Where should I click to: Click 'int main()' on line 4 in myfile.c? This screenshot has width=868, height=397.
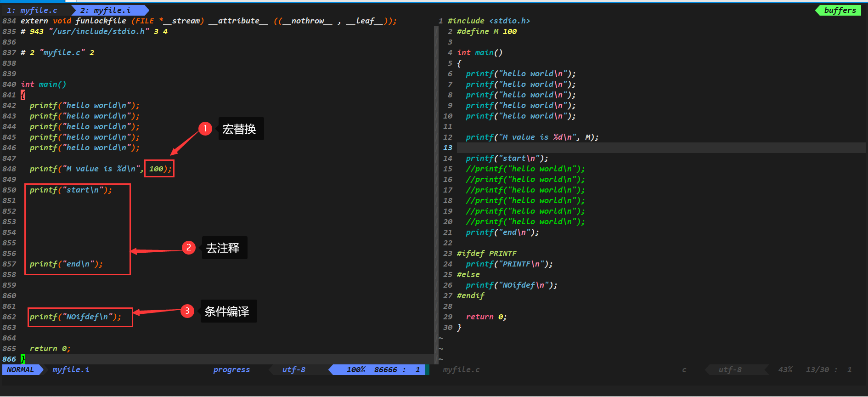tap(479, 53)
